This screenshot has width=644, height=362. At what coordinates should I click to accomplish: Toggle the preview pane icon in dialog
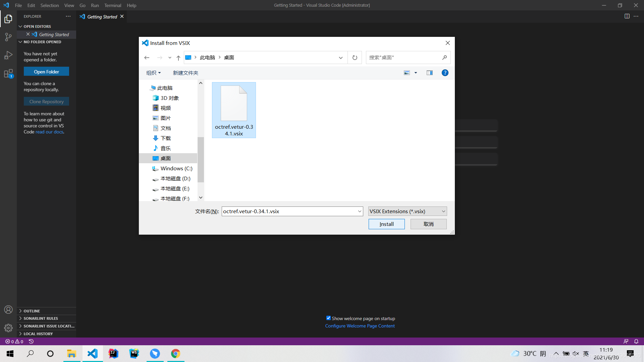click(x=429, y=73)
